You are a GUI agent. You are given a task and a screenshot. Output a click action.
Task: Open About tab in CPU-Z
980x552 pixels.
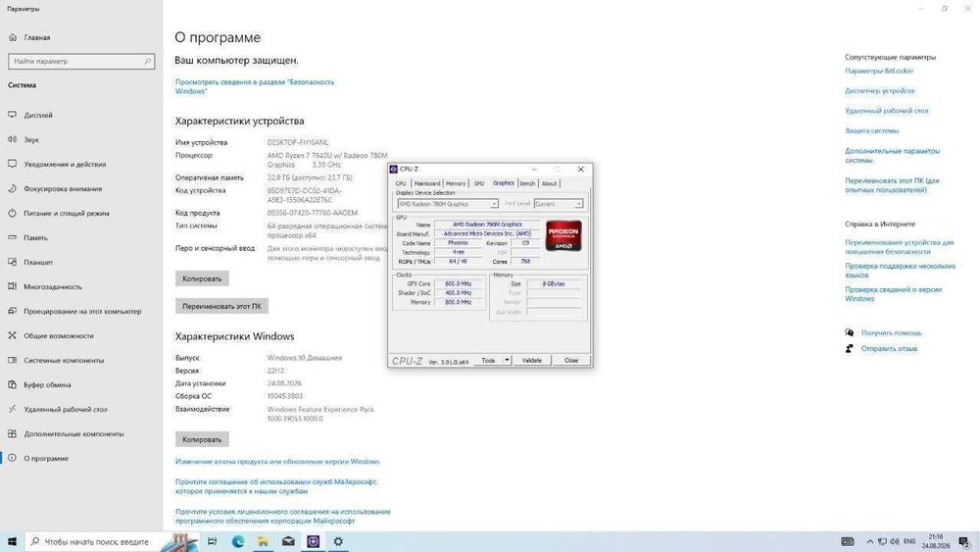tap(549, 183)
